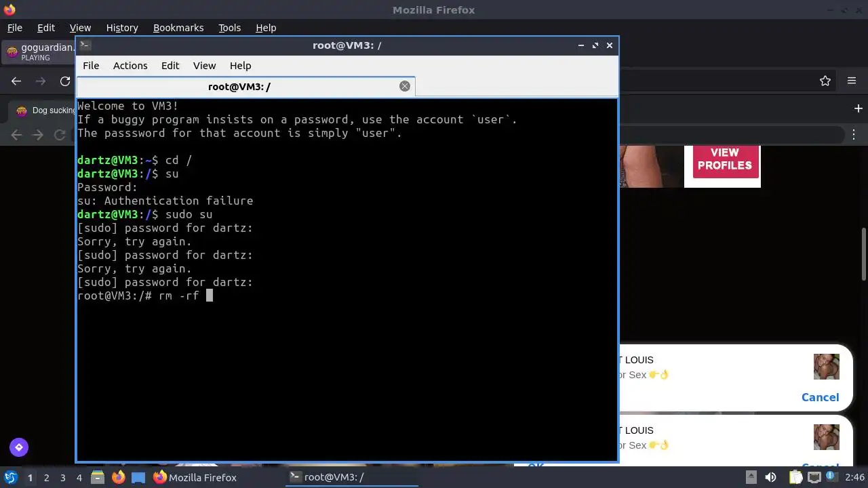Close the root@VM3 terminal tab

pyautogui.click(x=405, y=86)
